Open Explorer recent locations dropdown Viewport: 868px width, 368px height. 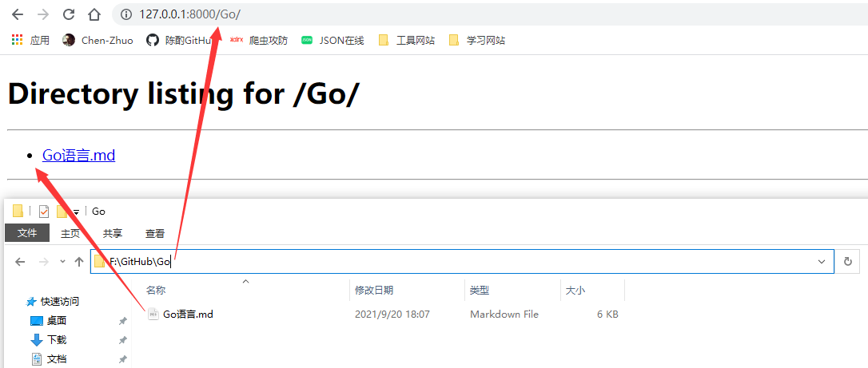pos(62,261)
